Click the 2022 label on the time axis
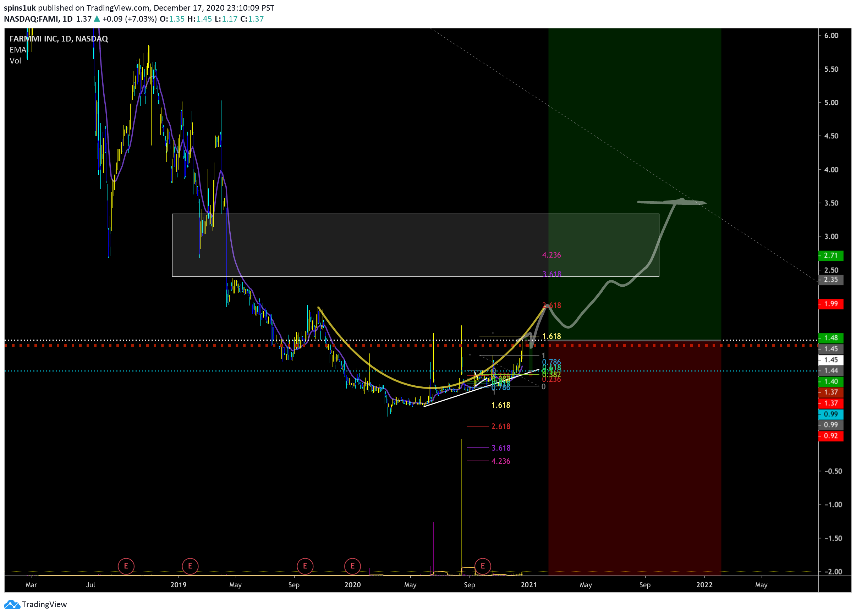The width and height of the screenshot is (856, 616). [704, 585]
